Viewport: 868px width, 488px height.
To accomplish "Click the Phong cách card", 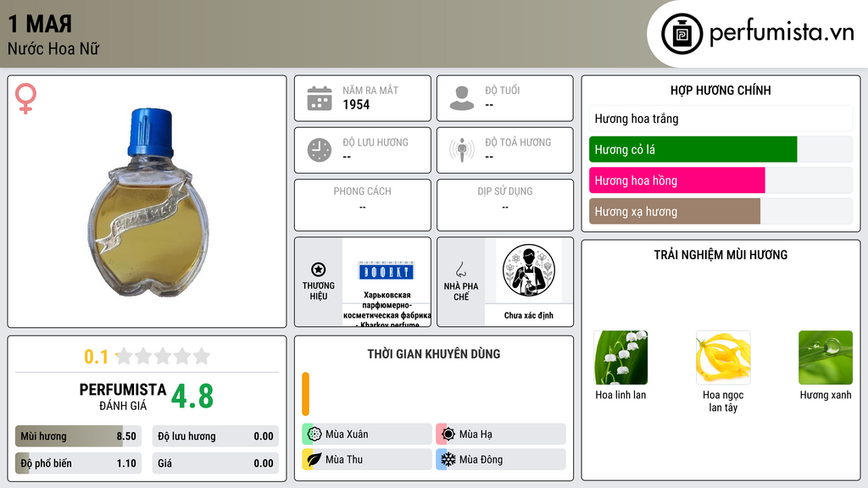I will tap(363, 205).
